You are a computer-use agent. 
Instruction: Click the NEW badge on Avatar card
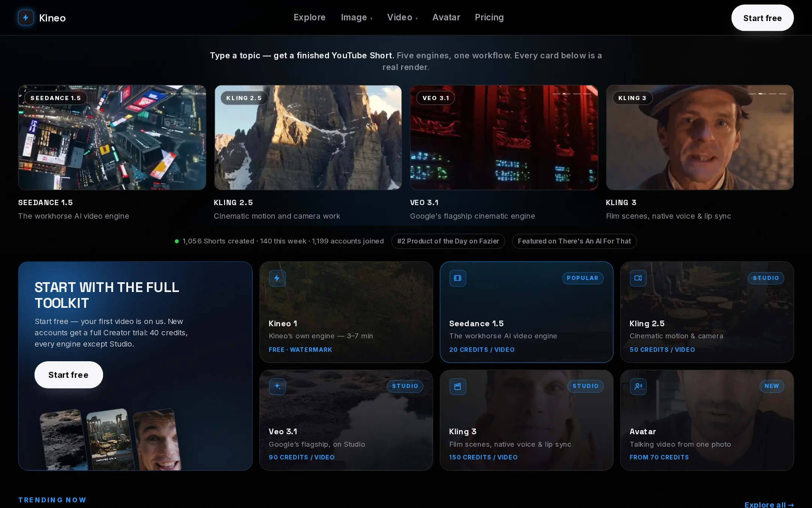[x=772, y=386]
